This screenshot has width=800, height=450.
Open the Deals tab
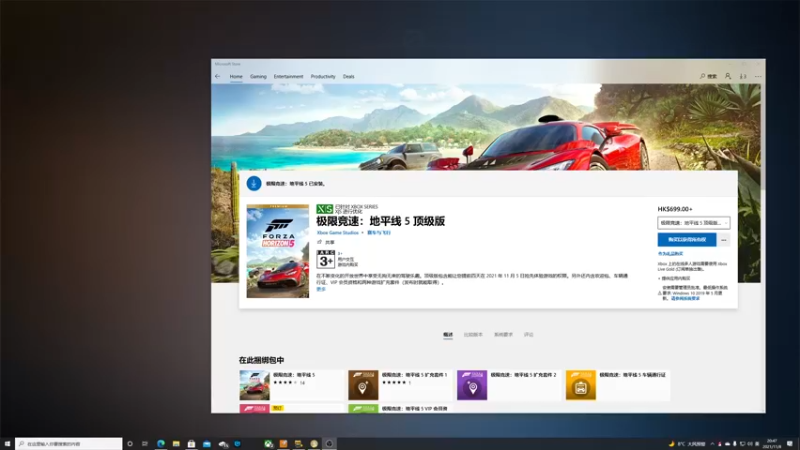click(348, 77)
